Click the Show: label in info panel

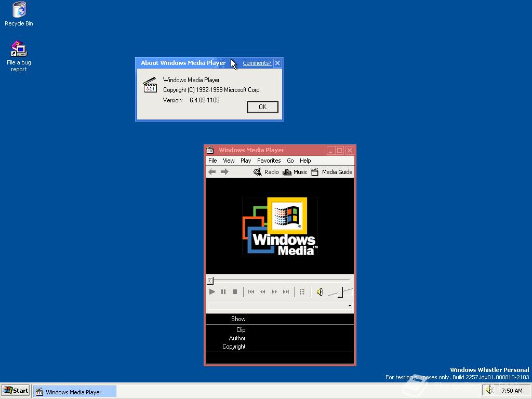point(239,319)
